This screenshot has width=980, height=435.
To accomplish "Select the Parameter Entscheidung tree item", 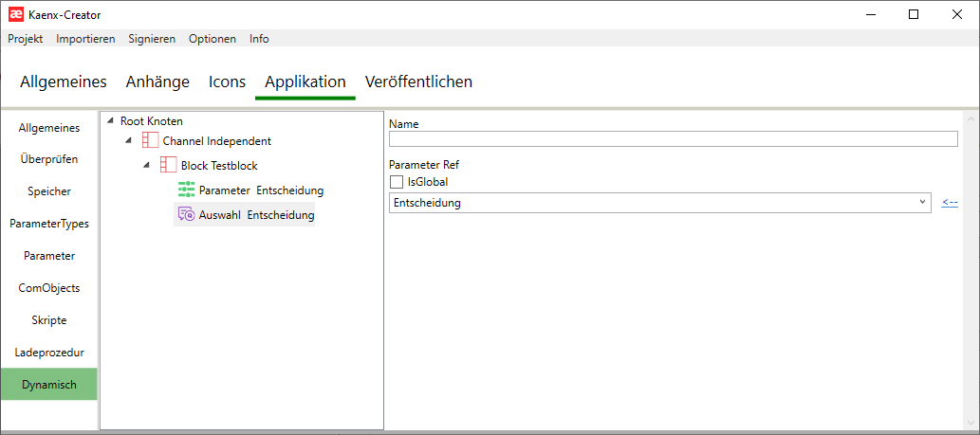I will (x=261, y=190).
